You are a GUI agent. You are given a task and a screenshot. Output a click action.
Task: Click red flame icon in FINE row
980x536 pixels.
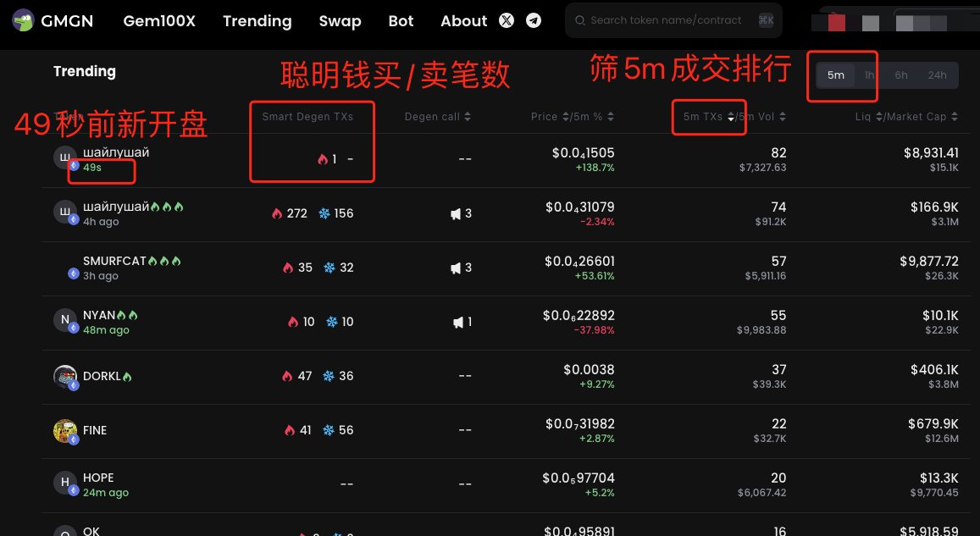[290, 430]
